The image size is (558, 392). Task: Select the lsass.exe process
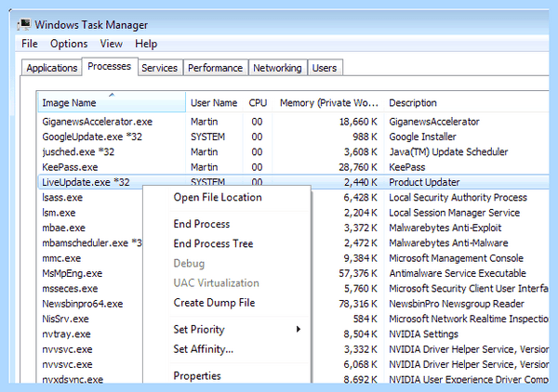pos(62,198)
